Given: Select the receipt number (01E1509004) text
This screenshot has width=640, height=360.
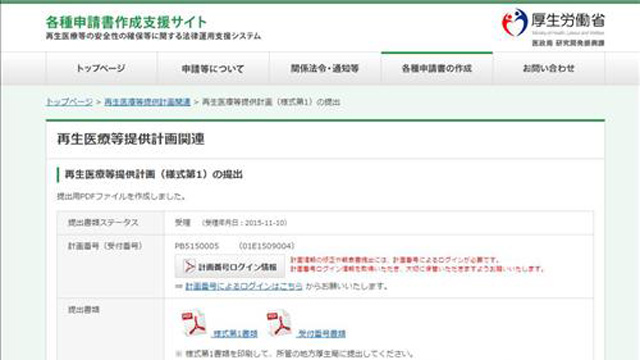Looking at the screenshot, I should pos(267,246).
